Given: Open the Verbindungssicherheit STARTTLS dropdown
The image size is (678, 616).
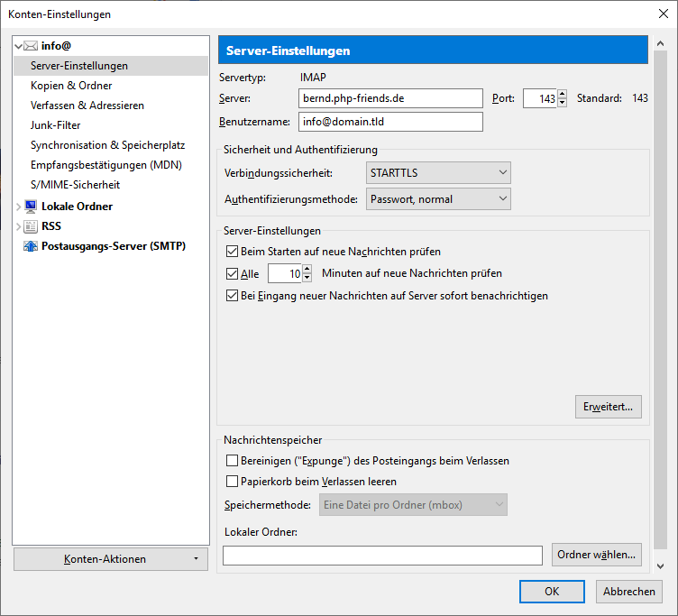Looking at the screenshot, I should pyautogui.click(x=438, y=172).
